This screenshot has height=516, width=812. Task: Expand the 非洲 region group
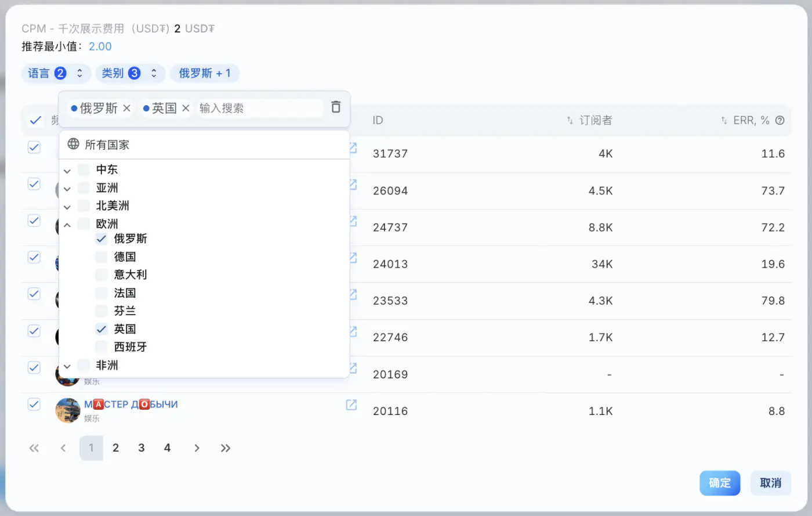click(x=67, y=366)
